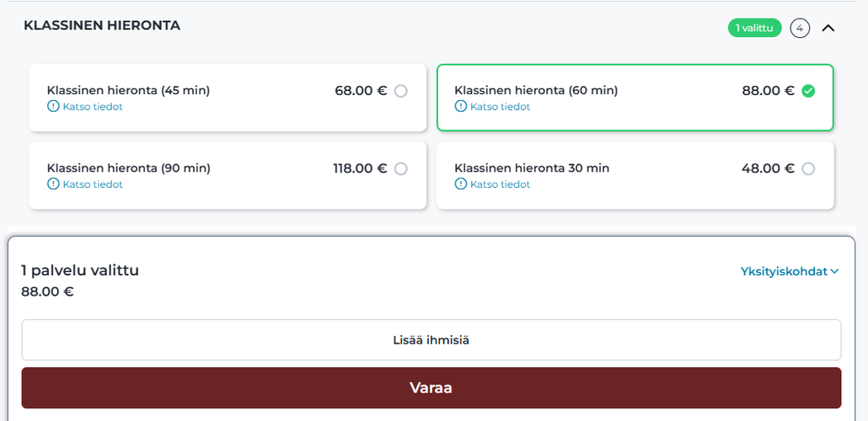Deselect the checked 60 min massage option

point(808,91)
